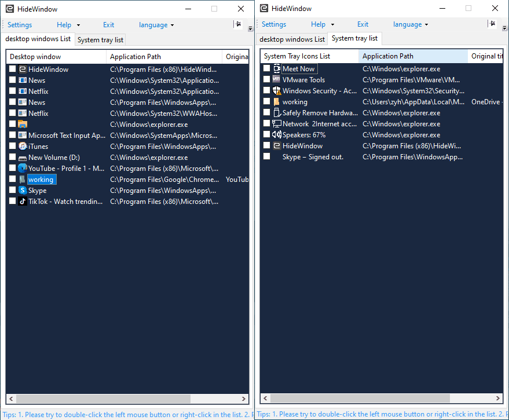The width and height of the screenshot is (509, 420).
Task: Open toolbar overflow arrow in left window
Action: (250, 28)
